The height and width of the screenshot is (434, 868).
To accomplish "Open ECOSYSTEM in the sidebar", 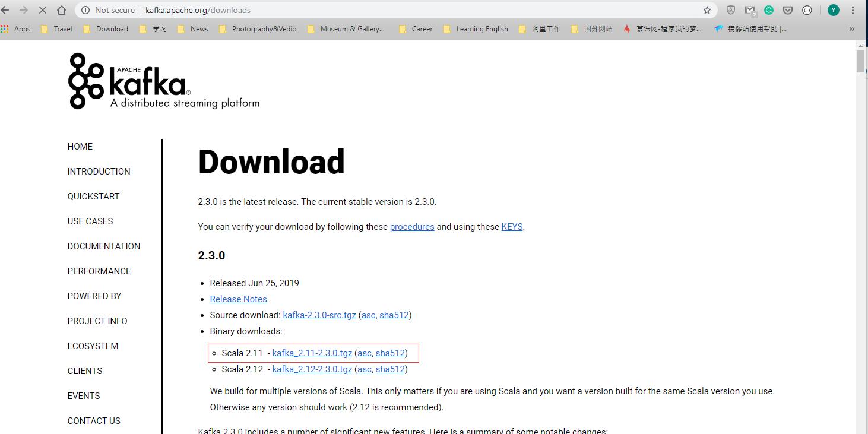I will (93, 346).
